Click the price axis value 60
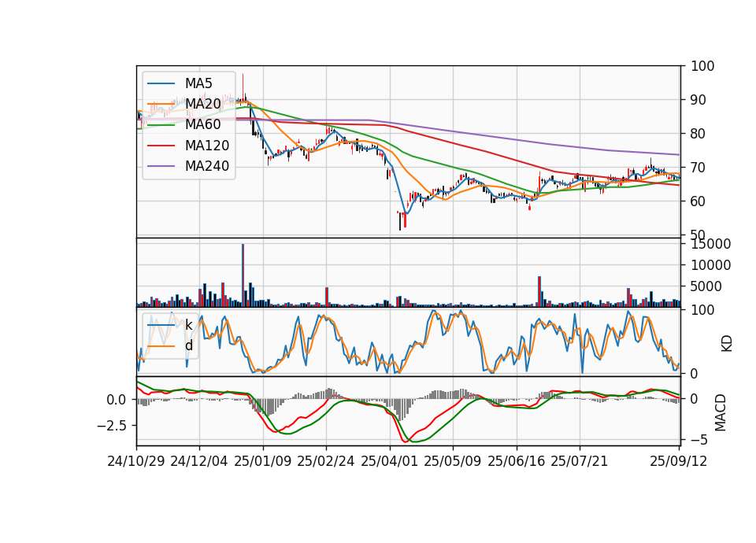756x543 pixels. tap(698, 201)
